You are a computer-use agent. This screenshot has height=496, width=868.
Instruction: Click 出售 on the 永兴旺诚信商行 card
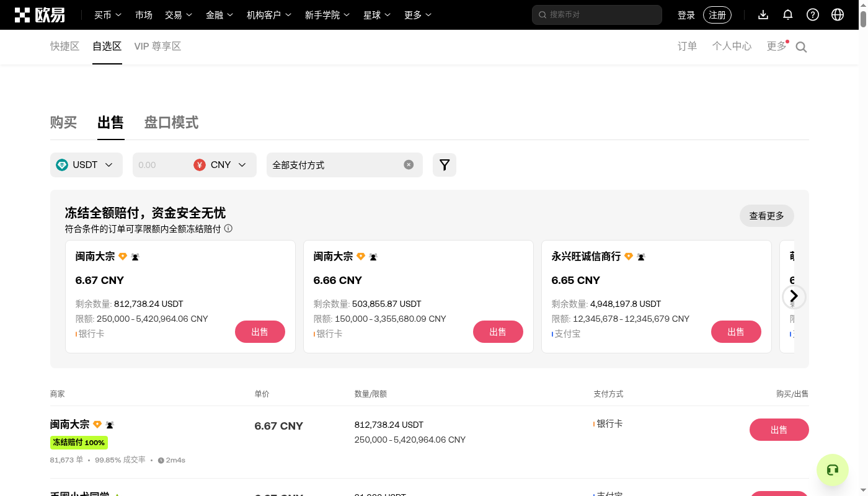tap(736, 332)
